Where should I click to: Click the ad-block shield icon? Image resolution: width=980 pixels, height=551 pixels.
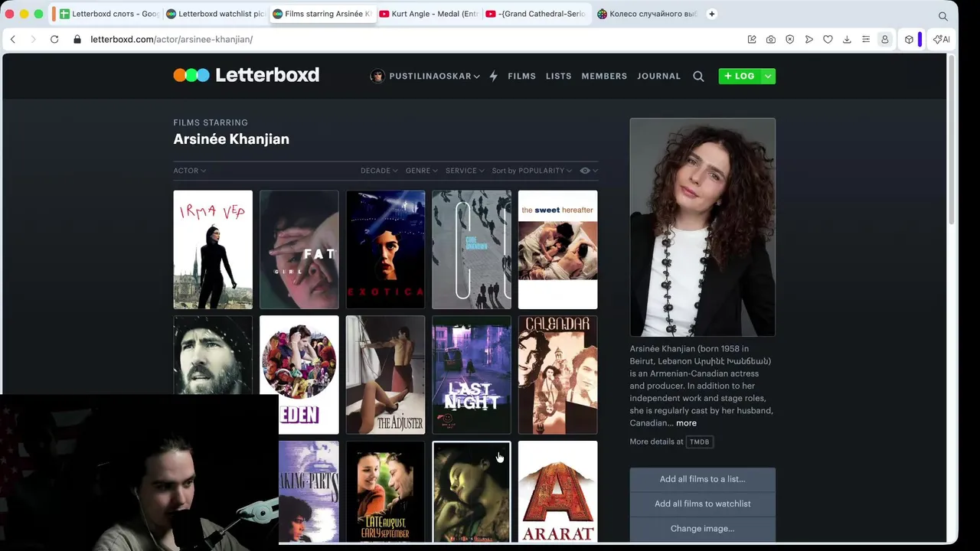[790, 39]
